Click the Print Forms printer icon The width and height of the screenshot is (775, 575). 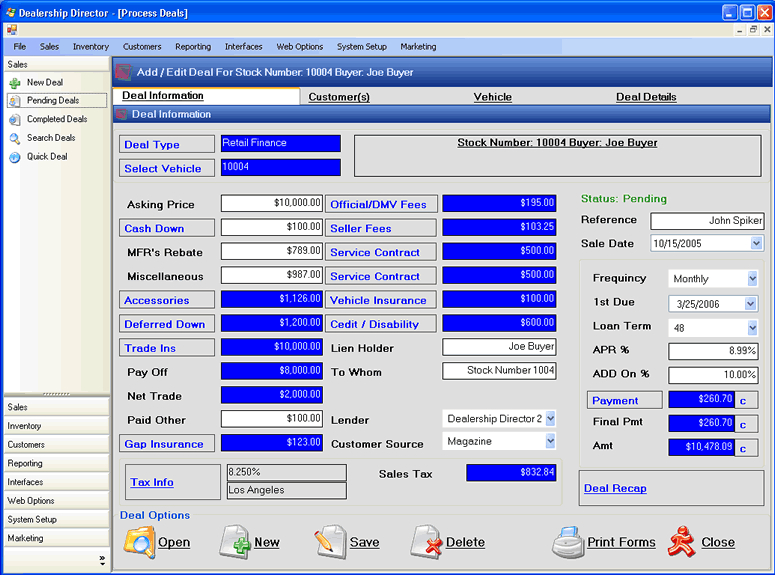point(568,542)
